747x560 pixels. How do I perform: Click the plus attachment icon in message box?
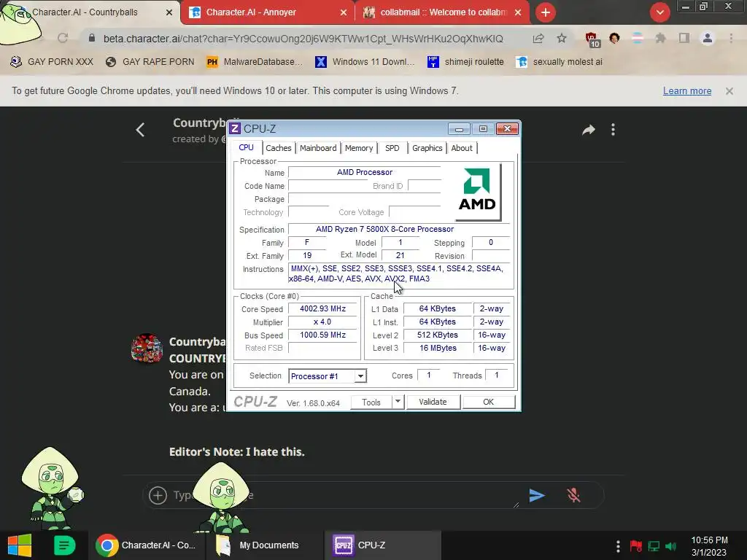point(158,495)
